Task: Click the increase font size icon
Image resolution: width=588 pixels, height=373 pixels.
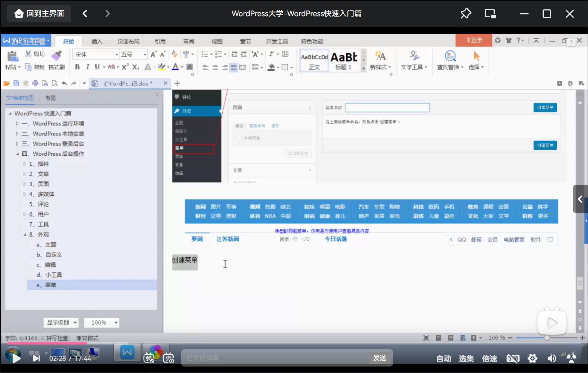Action: 153,54
